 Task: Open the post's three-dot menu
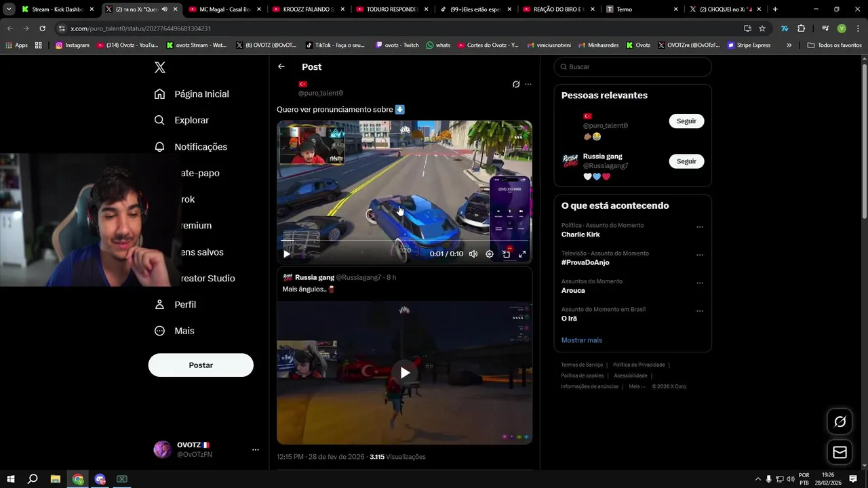coord(528,84)
